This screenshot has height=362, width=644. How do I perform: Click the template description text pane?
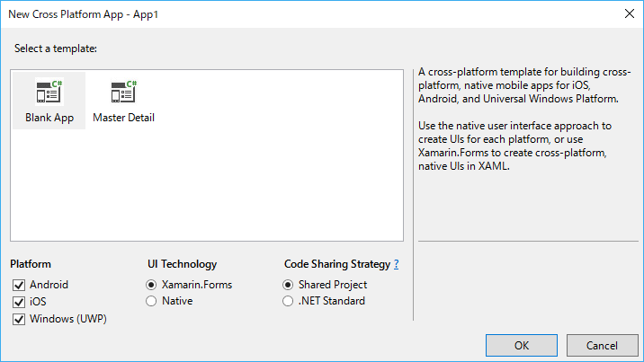click(524, 119)
